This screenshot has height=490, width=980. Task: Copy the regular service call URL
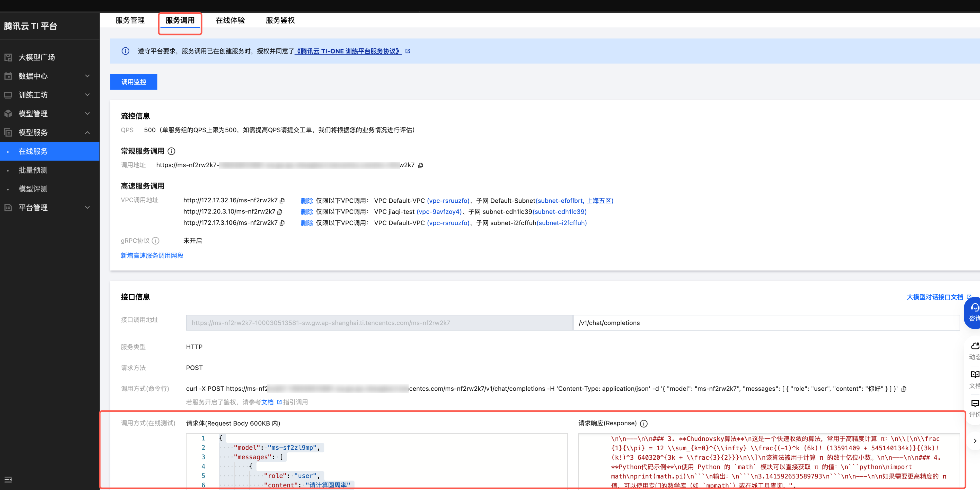420,165
